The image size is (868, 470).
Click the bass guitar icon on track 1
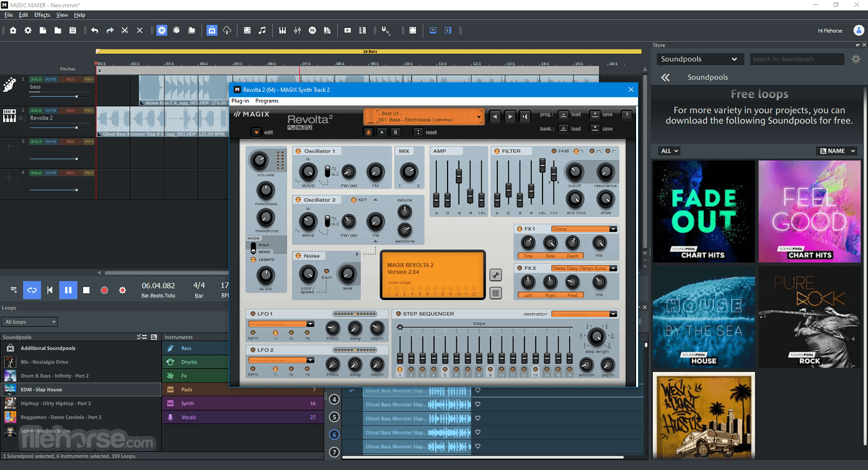click(9, 84)
